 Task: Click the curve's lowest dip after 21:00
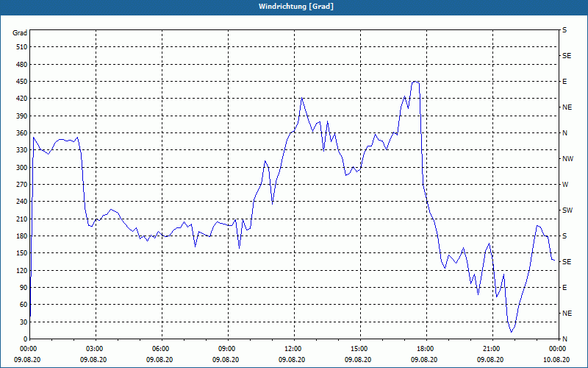click(x=511, y=332)
